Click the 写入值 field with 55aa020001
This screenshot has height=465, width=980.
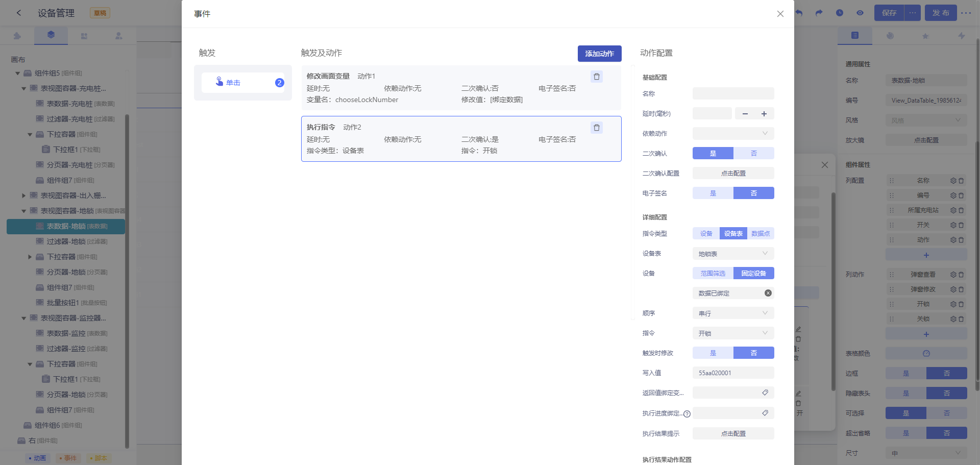coord(733,373)
